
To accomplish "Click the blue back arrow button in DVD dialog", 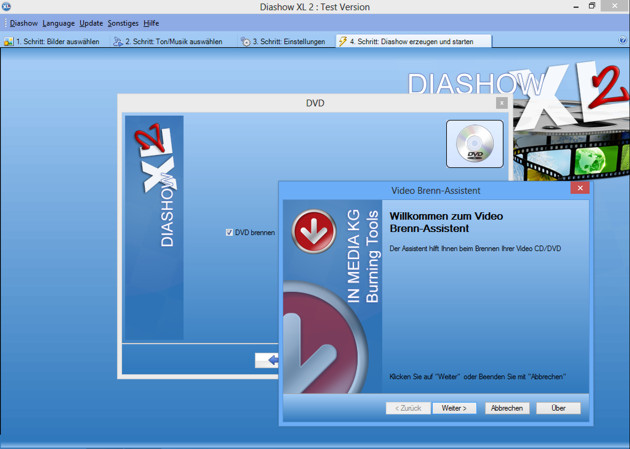I will click(x=267, y=360).
